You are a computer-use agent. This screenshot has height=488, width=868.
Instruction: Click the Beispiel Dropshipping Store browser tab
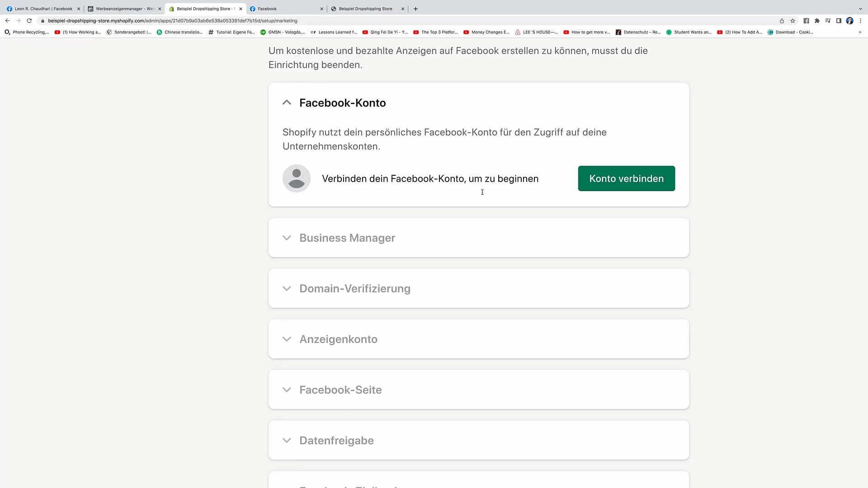click(x=366, y=8)
